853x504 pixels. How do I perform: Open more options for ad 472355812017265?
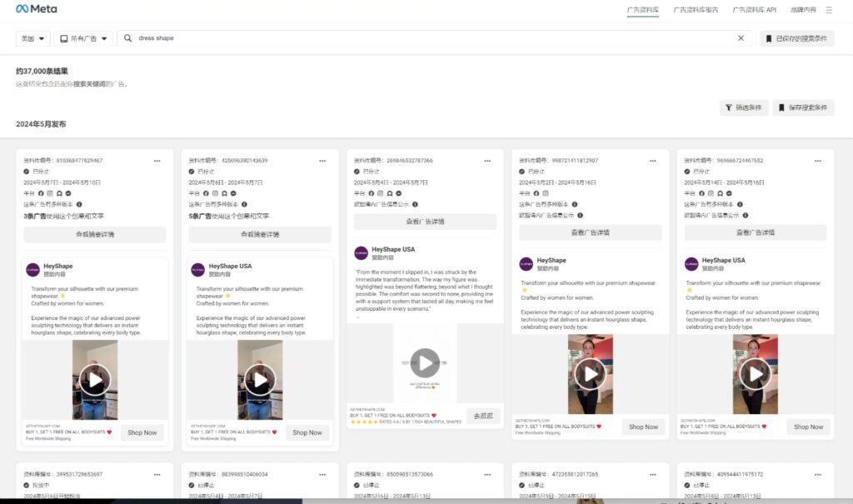click(x=653, y=475)
